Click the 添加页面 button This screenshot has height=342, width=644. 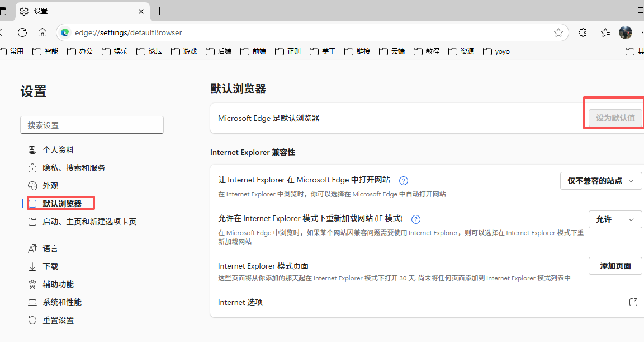point(615,266)
